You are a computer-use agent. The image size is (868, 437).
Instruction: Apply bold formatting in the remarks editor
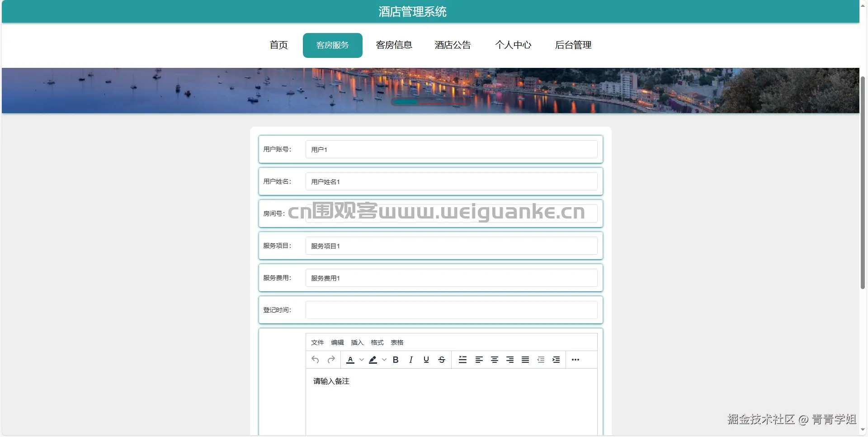pos(396,360)
